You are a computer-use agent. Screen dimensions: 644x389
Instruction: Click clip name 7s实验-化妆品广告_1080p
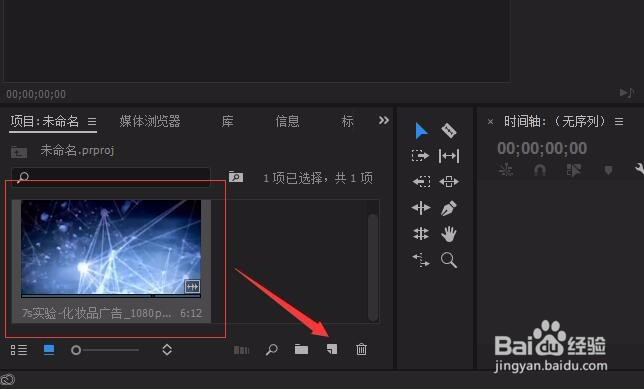pos(97,313)
